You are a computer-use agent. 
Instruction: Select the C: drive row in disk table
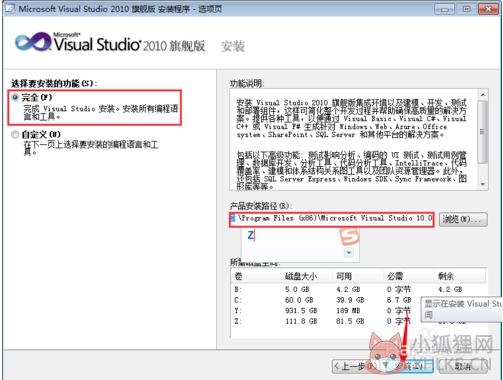click(358, 300)
